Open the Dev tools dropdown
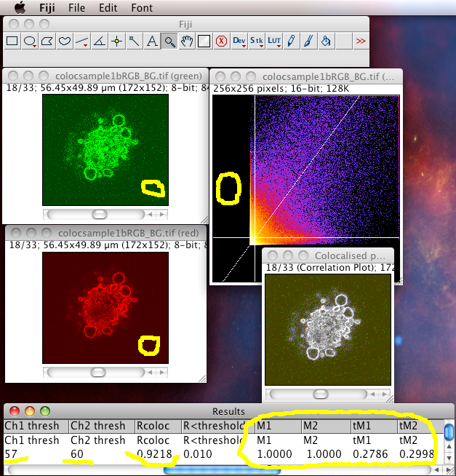Viewport: 456px width, 476px height. pyautogui.click(x=239, y=41)
